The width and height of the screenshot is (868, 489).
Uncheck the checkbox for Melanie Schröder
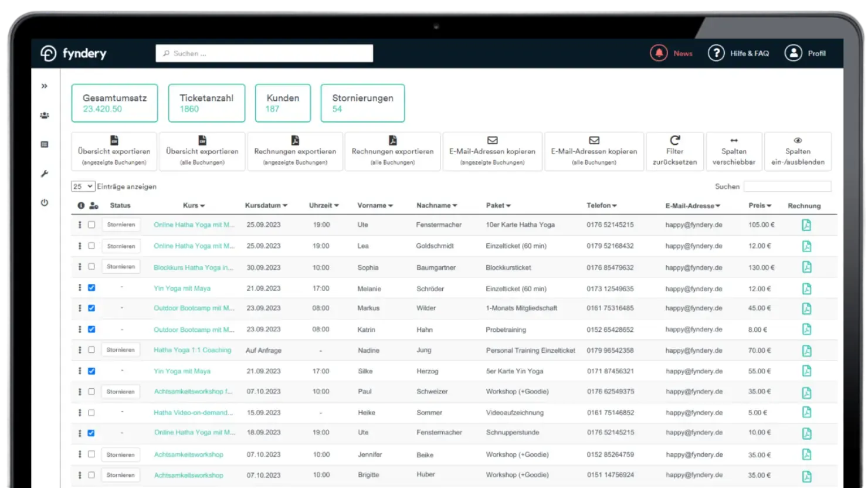tap(91, 288)
